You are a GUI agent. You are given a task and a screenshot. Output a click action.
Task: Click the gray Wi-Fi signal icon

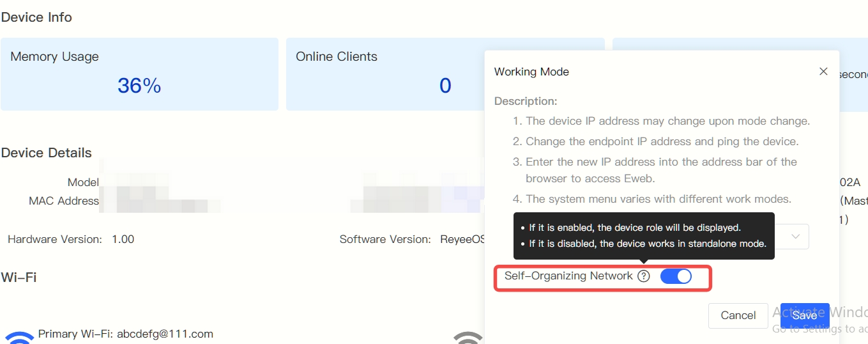point(468,337)
